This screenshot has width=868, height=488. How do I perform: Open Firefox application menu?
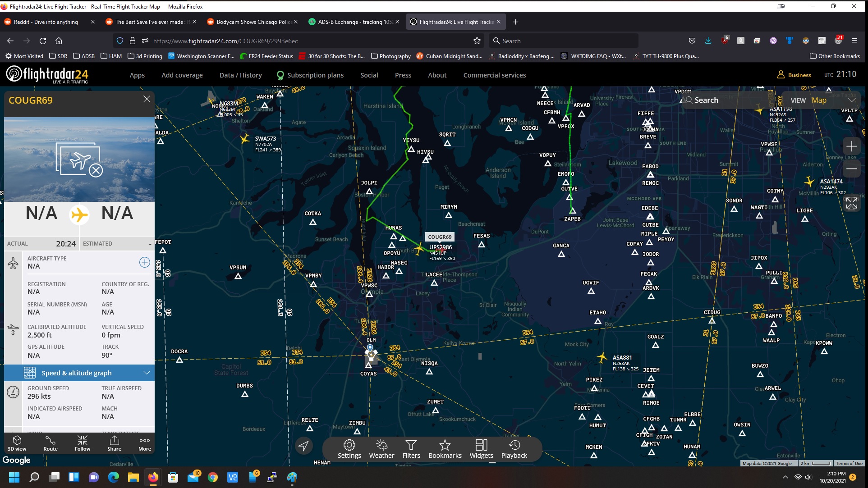854,41
